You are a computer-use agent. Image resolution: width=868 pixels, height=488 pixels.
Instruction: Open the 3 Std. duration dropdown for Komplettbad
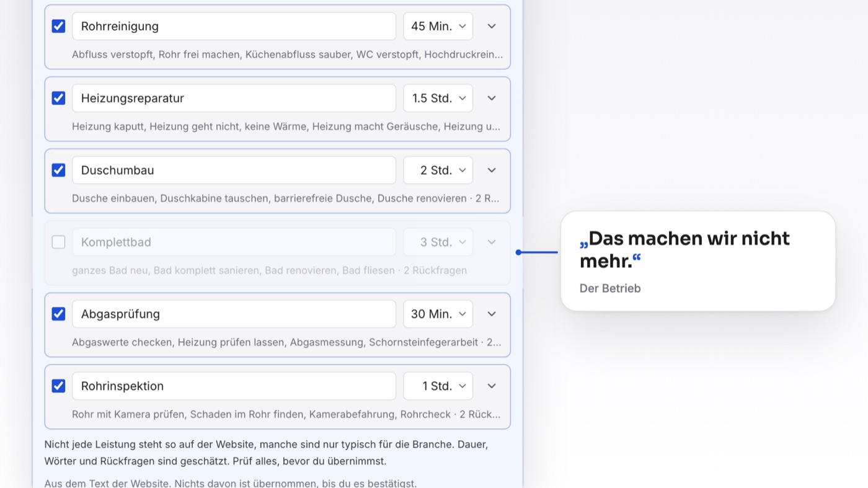[x=438, y=242]
